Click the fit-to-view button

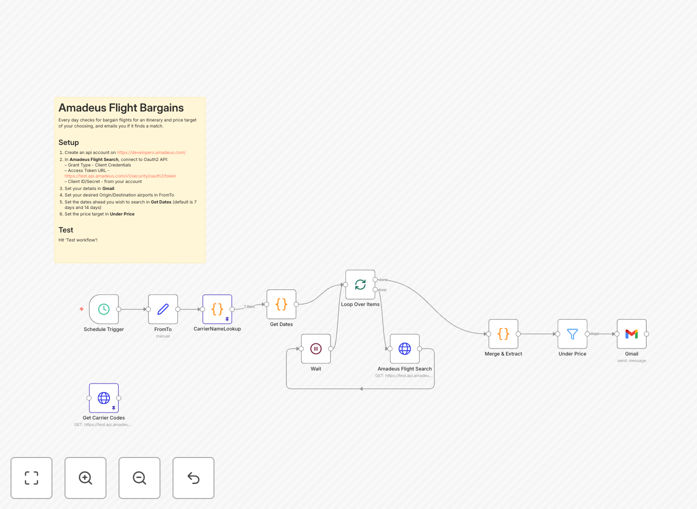[x=32, y=478]
